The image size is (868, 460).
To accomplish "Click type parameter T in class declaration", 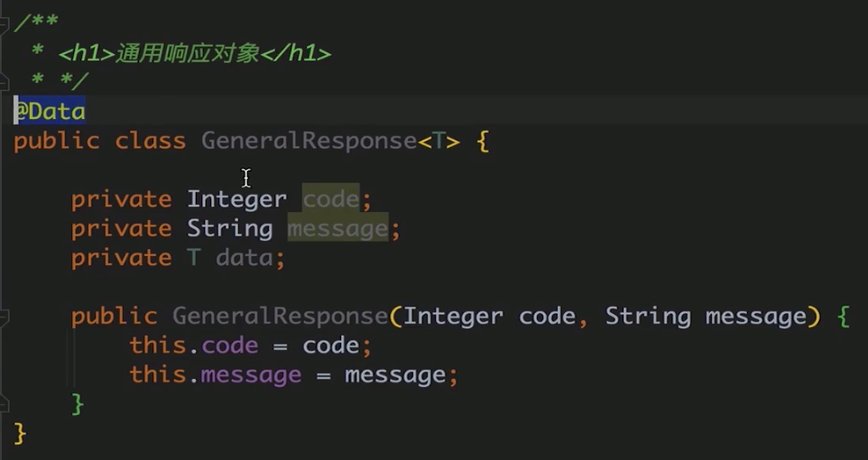I will pos(439,141).
